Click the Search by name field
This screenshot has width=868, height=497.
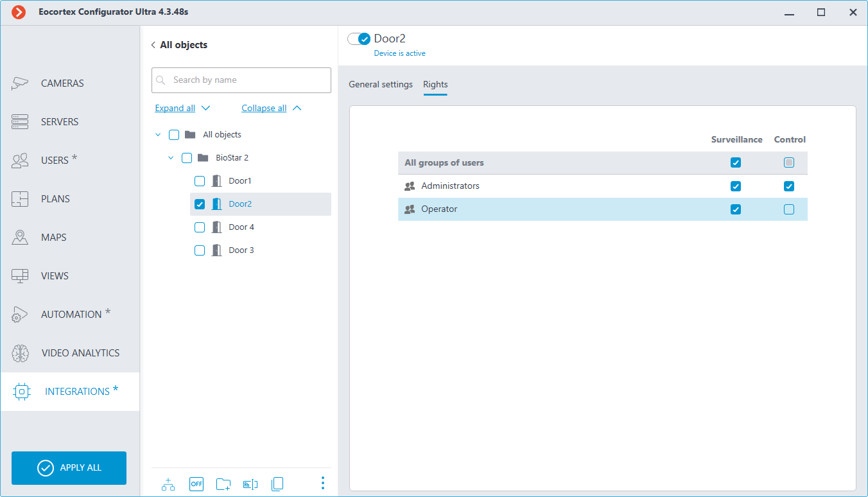(x=241, y=80)
